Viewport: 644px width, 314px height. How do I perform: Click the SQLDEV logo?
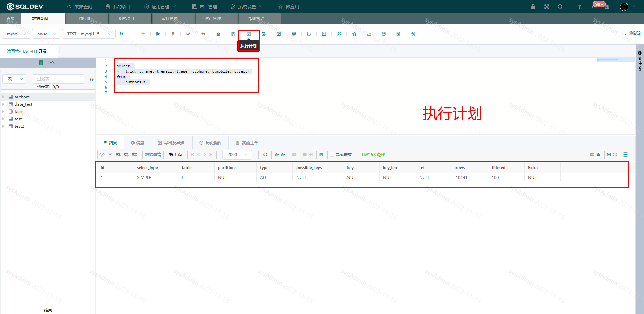coord(25,7)
